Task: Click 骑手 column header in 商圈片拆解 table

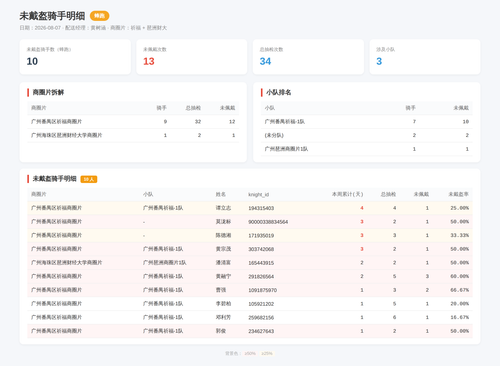Action: pyautogui.click(x=161, y=108)
